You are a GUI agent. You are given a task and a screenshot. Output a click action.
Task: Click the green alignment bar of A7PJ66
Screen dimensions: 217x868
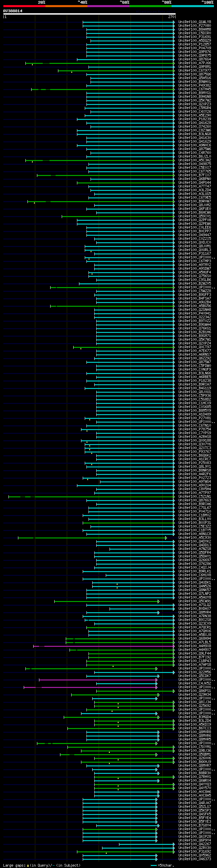click(100, 63)
